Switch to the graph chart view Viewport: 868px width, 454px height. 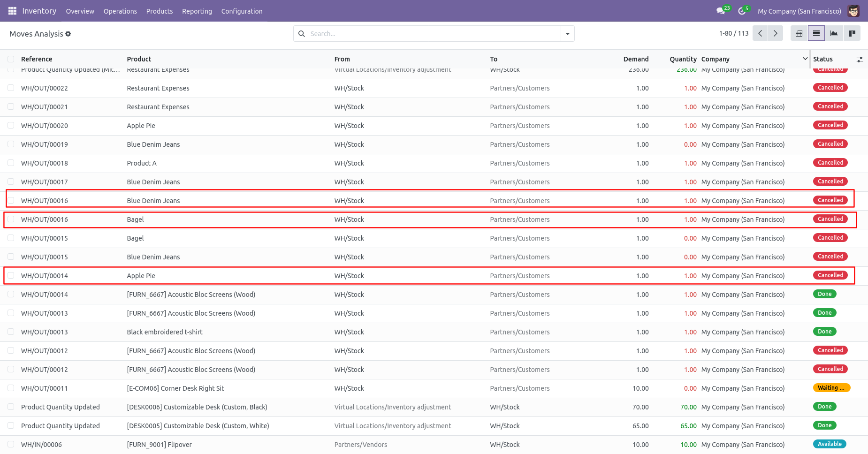(834, 33)
